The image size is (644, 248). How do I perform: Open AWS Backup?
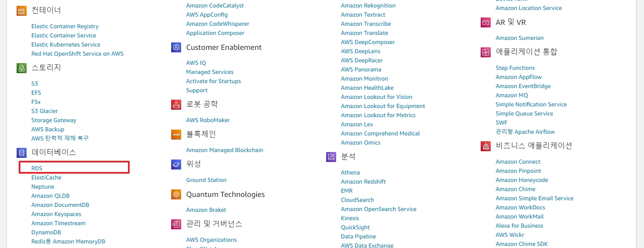coord(48,129)
